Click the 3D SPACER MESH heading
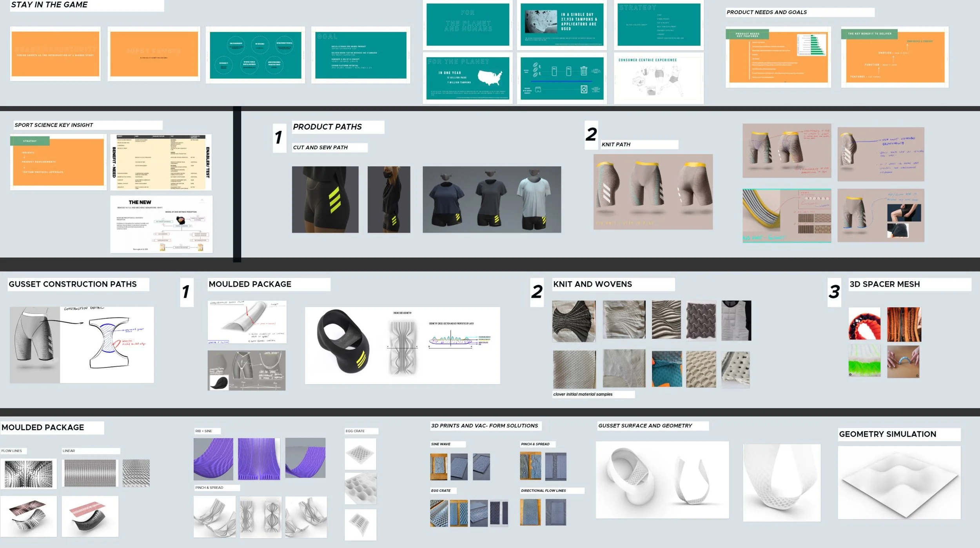 pos(884,284)
